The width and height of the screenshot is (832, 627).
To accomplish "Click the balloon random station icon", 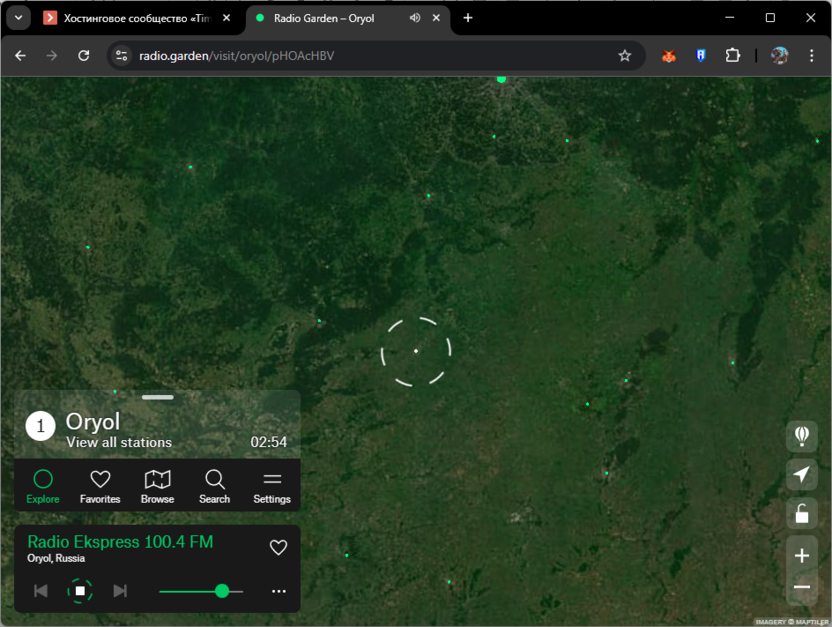I will 801,436.
